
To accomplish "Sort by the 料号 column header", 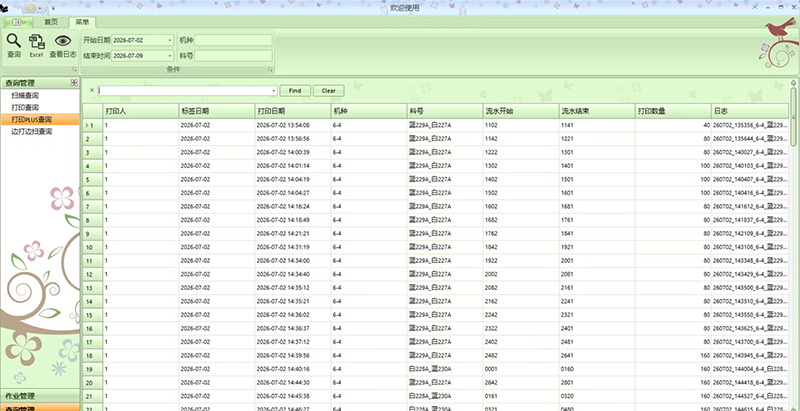I will coord(445,111).
